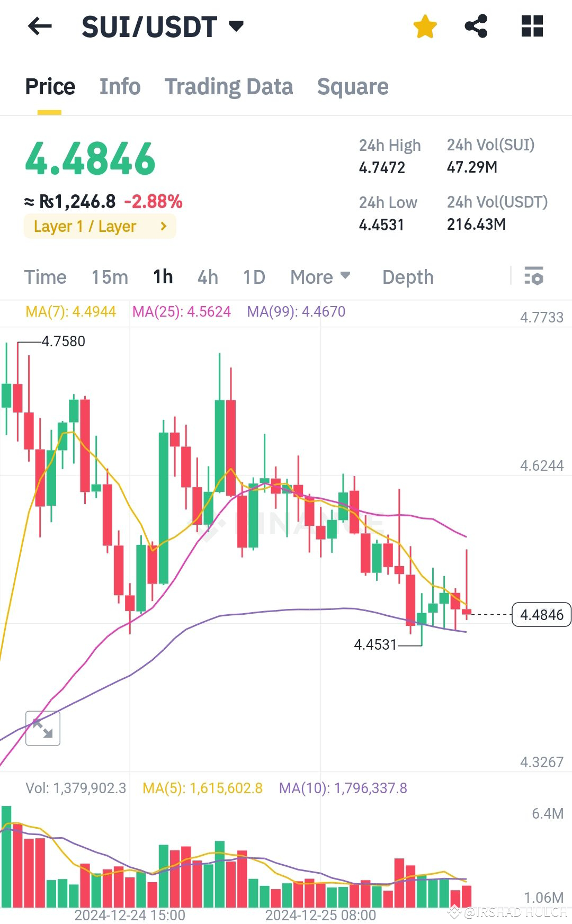Tap the Square community section
The width and height of the screenshot is (572, 924).
click(x=353, y=86)
